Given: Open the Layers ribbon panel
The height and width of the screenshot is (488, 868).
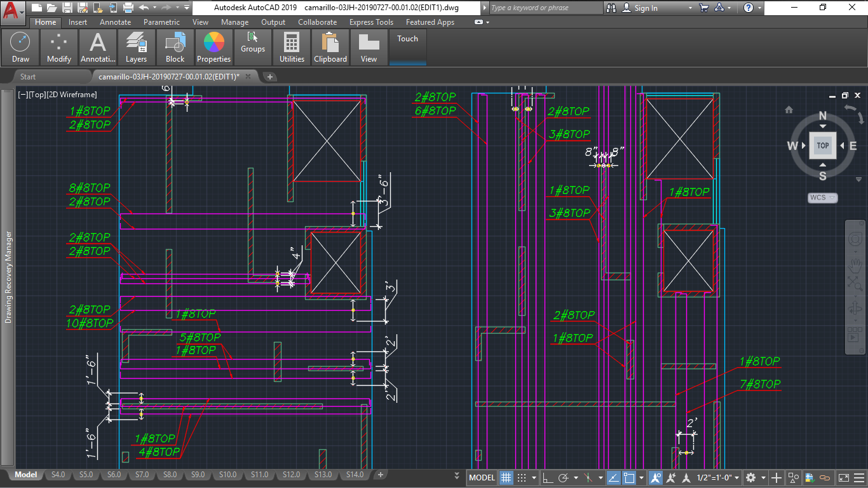Looking at the screenshot, I should point(136,48).
